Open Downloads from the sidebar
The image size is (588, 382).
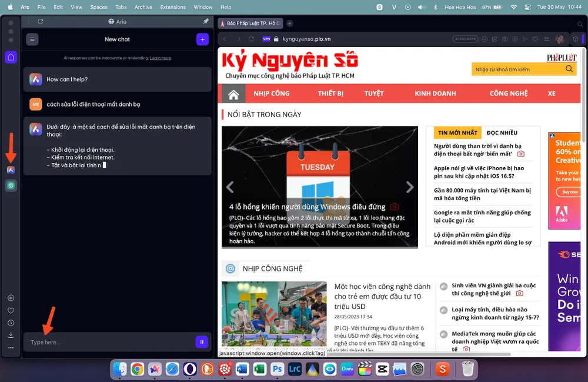coord(11,336)
